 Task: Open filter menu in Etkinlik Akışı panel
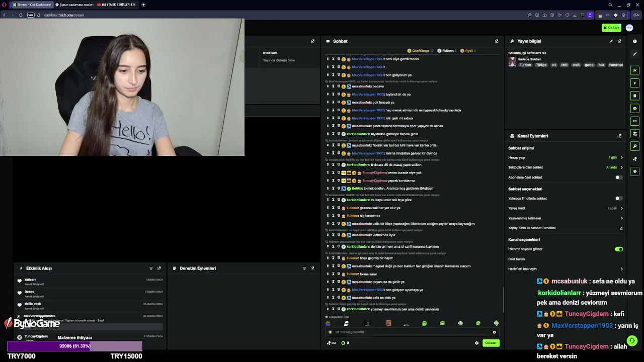pos(151,268)
